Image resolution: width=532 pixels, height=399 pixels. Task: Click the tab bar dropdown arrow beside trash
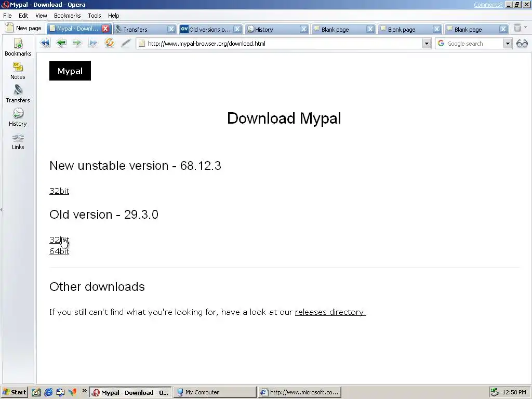[526, 28]
